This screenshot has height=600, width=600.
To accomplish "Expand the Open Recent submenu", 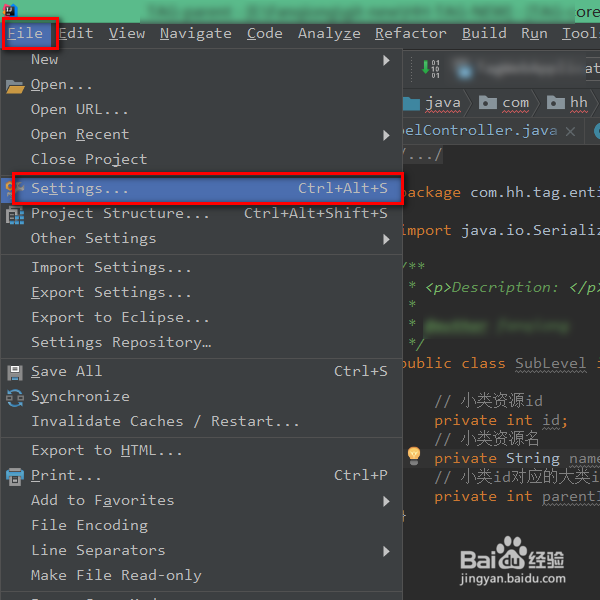I will pyautogui.click(x=201, y=135).
